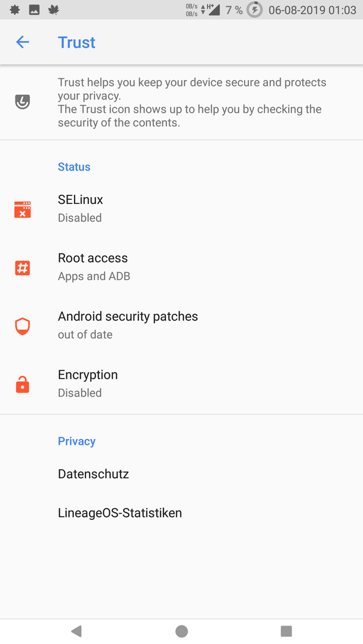The image size is (363, 644).
Task: Open the SELinux status entry
Action: pyautogui.click(x=181, y=209)
